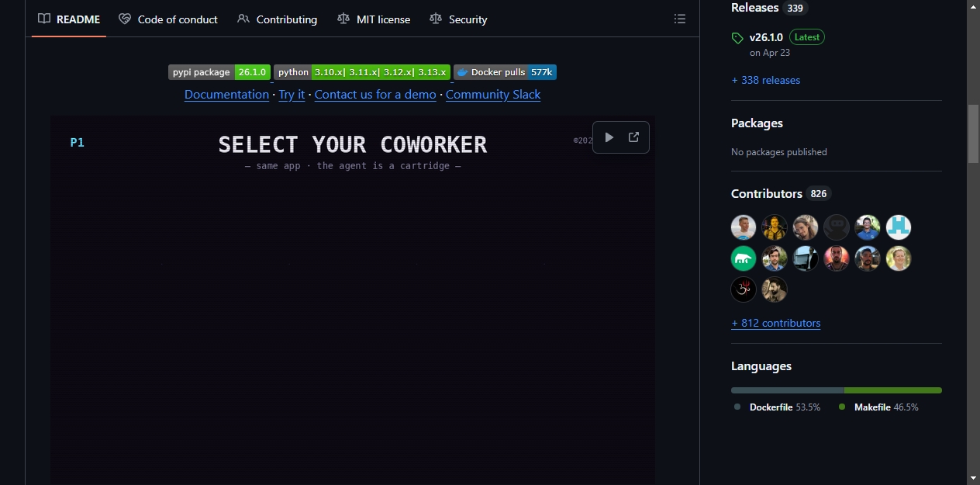980x485 pixels.
Task: Click Dockerfile segment of languages bar
Action: 787,390
